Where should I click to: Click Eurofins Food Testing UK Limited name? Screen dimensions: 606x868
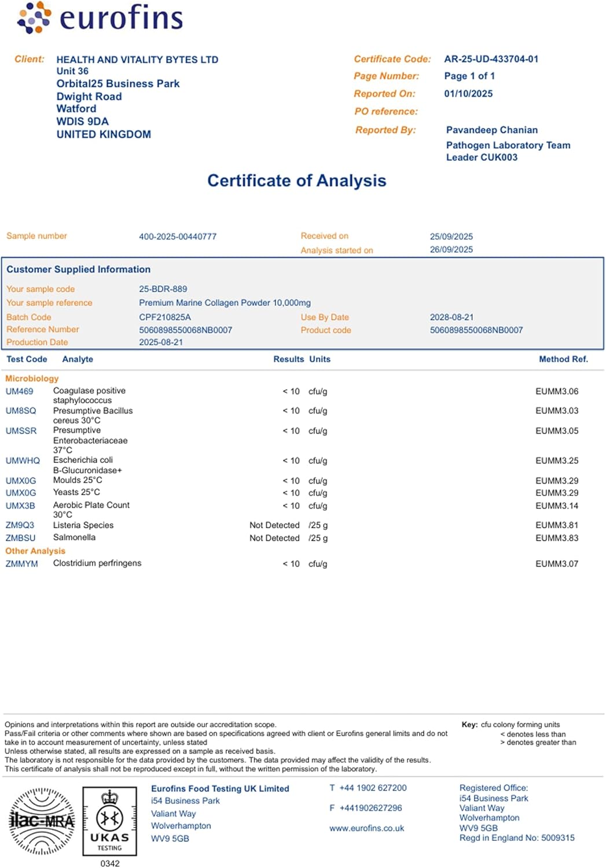tap(220, 789)
